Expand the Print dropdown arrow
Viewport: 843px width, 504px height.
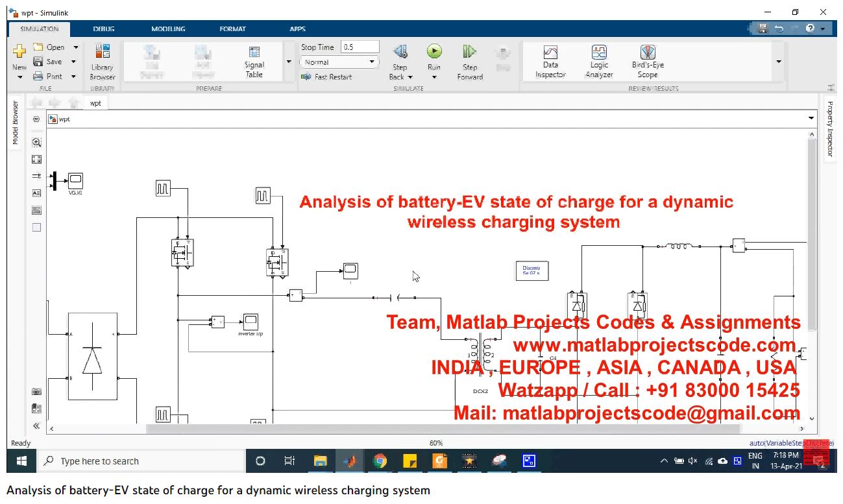click(x=75, y=77)
